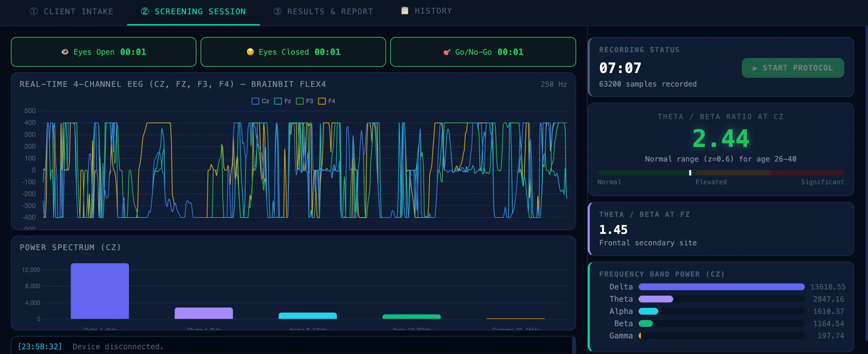
Task: Click the right sidebar scrollbar
Action: [x=866, y=183]
